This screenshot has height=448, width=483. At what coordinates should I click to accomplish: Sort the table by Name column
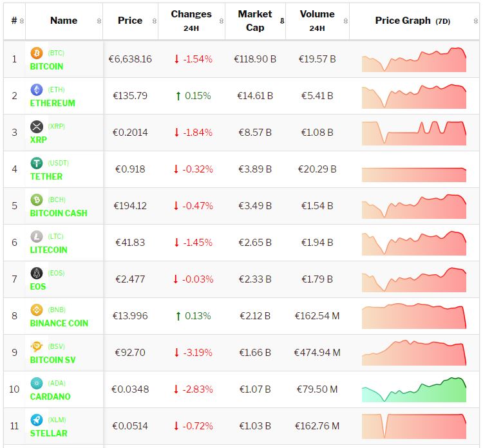click(x=64, y=21)
